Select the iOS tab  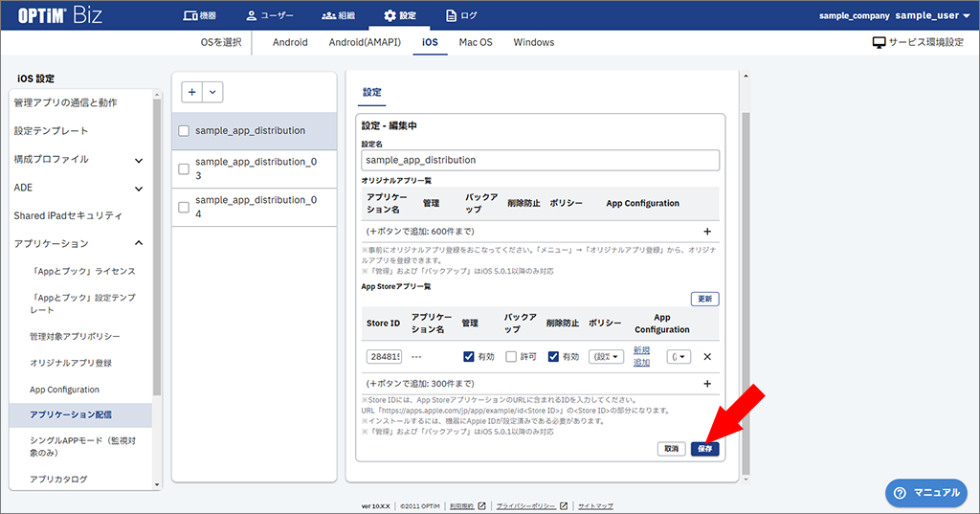(430, 42)
